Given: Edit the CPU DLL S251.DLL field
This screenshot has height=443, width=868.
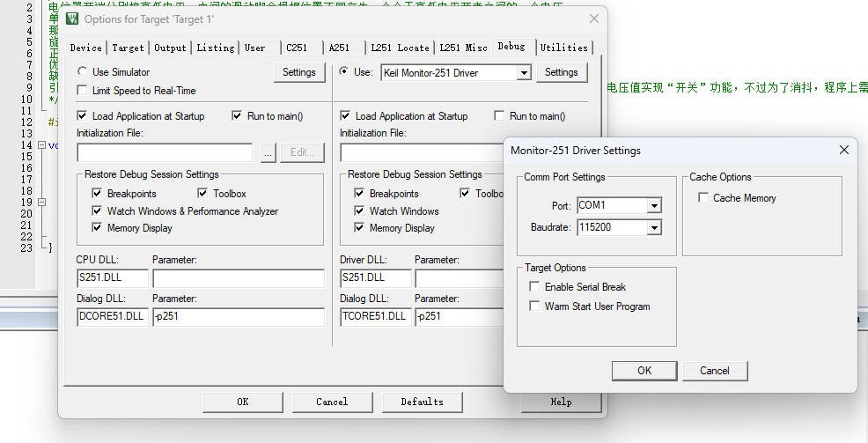Looking at the screenshot, I should pyautogui.click(x=113, y=278).
